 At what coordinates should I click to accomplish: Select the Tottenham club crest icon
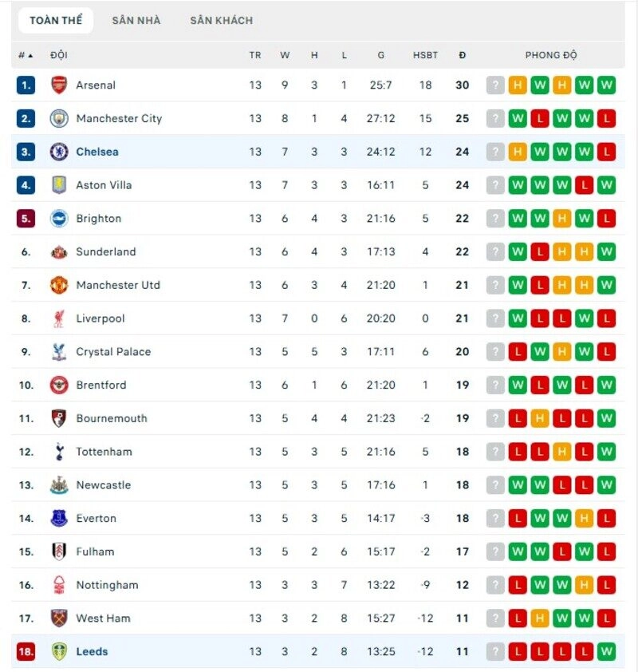[61, 451]
